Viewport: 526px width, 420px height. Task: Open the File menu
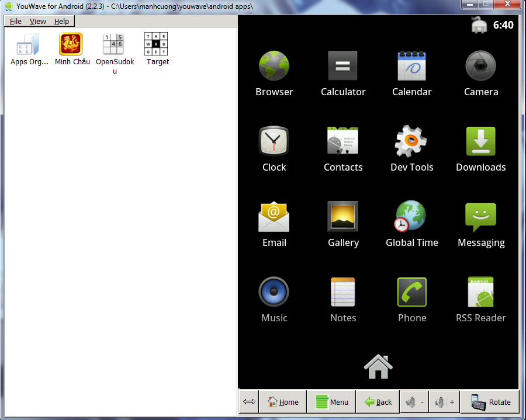point(15,22)
